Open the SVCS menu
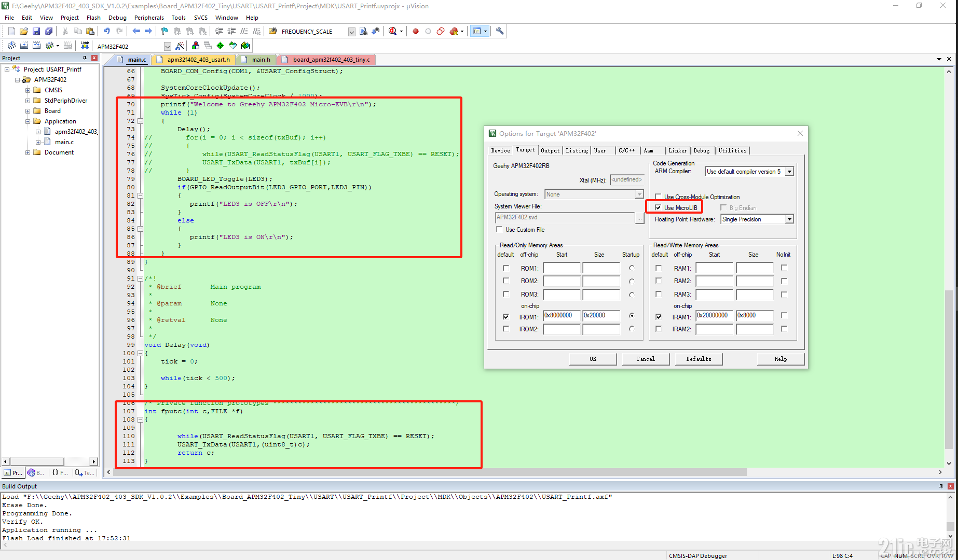 [x=201, y=18]
